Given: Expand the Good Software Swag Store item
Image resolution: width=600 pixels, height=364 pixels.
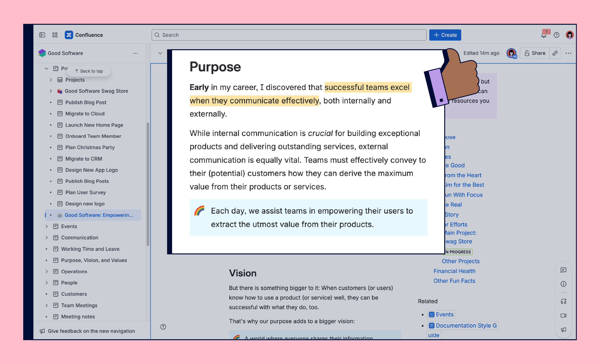Looking at the screenshot, I should pos(51,91).
